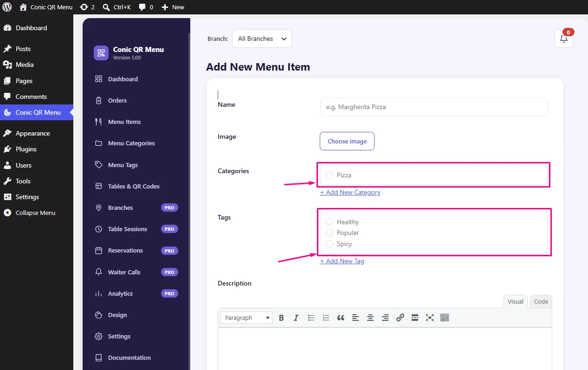588x370 pixels.
Task: Open Users in the WordPress sidebar
Action: click(x=37, y=165)
